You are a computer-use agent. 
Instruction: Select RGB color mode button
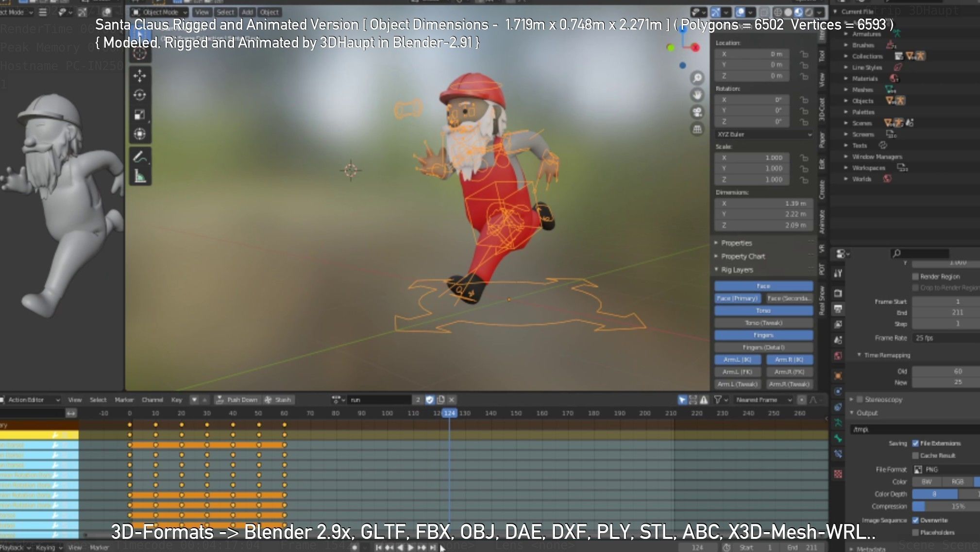coord(957,482)
